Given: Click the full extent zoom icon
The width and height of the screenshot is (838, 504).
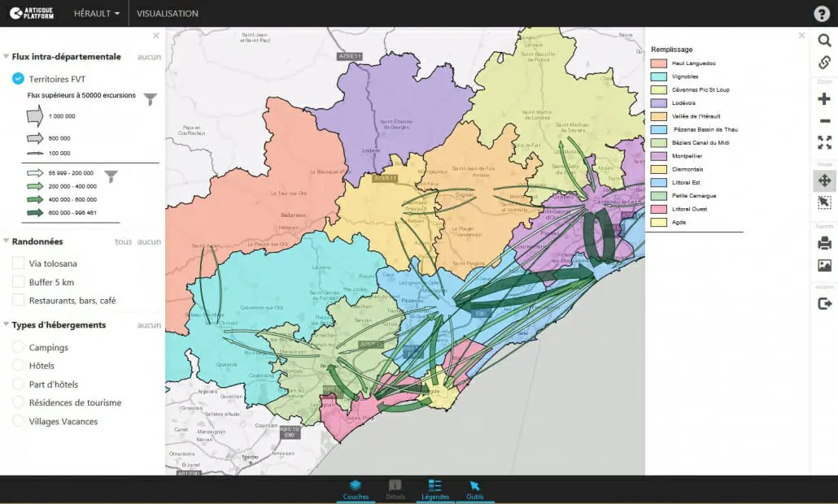Looking at the screenshot, I should (824, 142).
